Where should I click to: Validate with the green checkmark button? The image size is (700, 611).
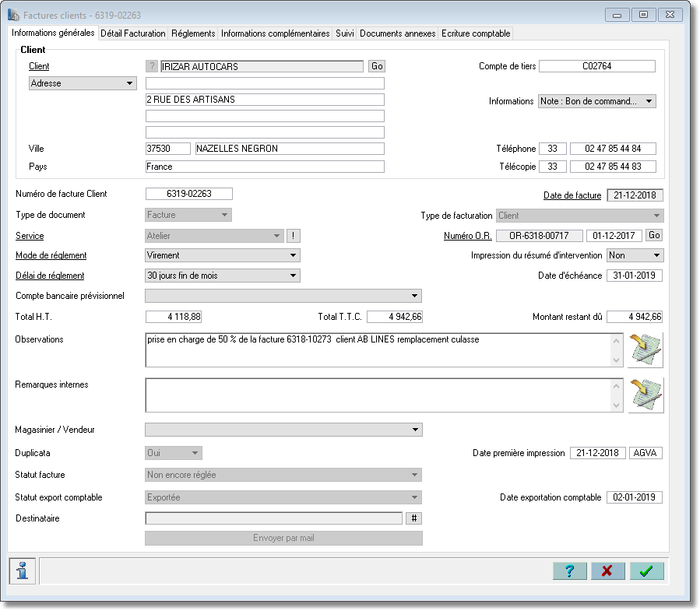[x=646, y=571]
